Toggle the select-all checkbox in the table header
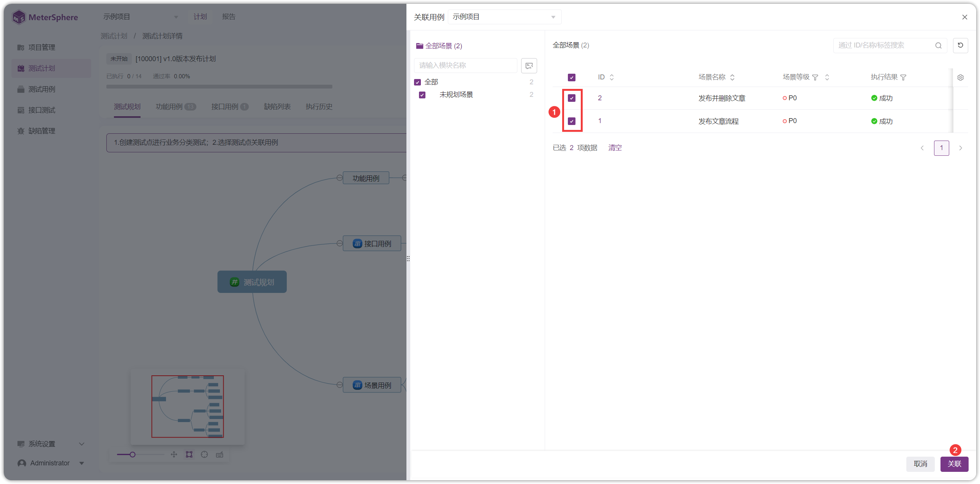 tap(571, 77)
